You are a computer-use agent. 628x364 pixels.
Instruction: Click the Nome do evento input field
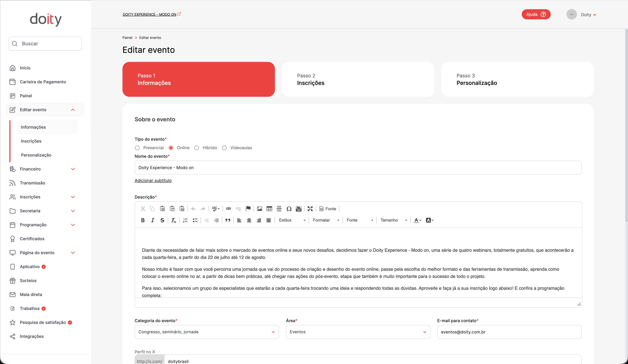click(x=358, y=168)
